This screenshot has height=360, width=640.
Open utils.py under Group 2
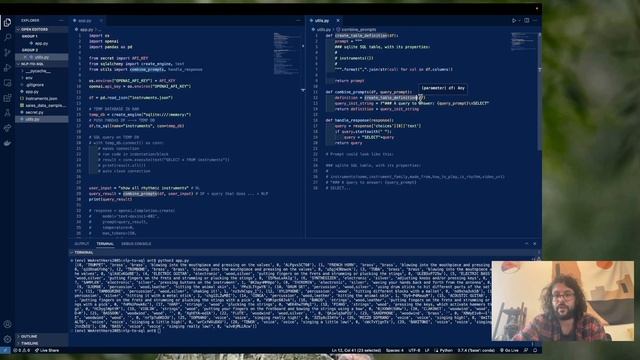tap(41, 57)
